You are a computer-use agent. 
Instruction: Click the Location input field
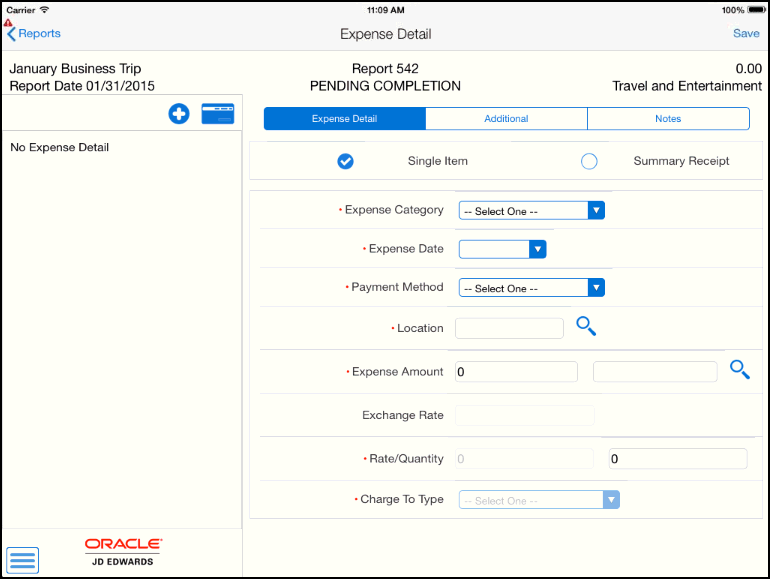click(x=509, y=328)
